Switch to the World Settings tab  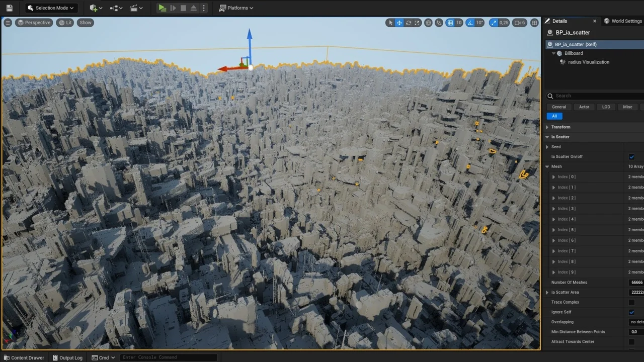(x=623, y=21)
